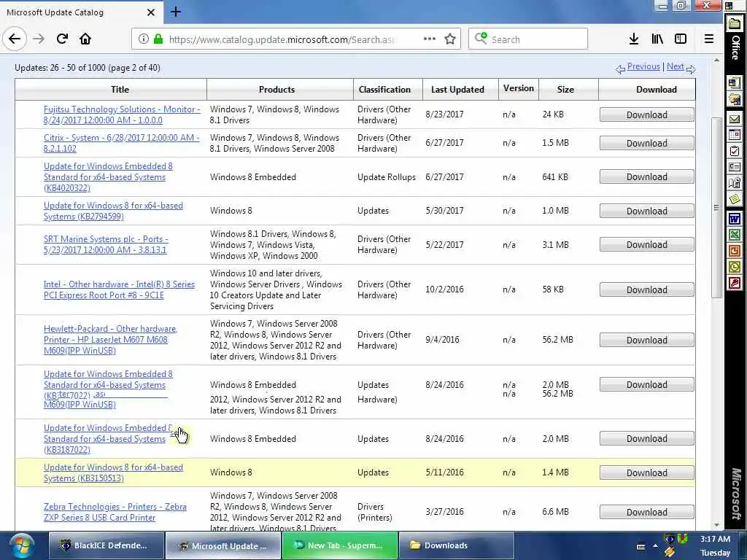Launch Microsoft Word from Office bar
Viewport: 747px width, 560px height.
(x=735, y=219)
